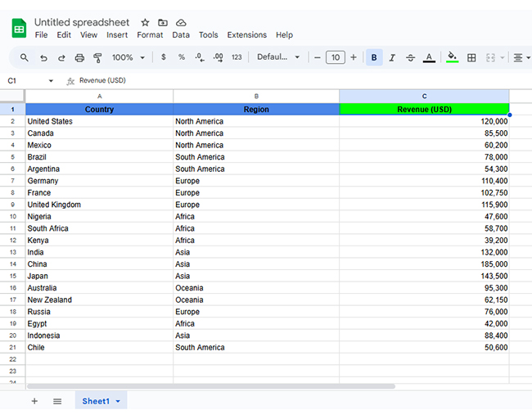Open the 100% zoom dropdown
The height and width of the screenshot is (419, 532).
tap(128, 57)
